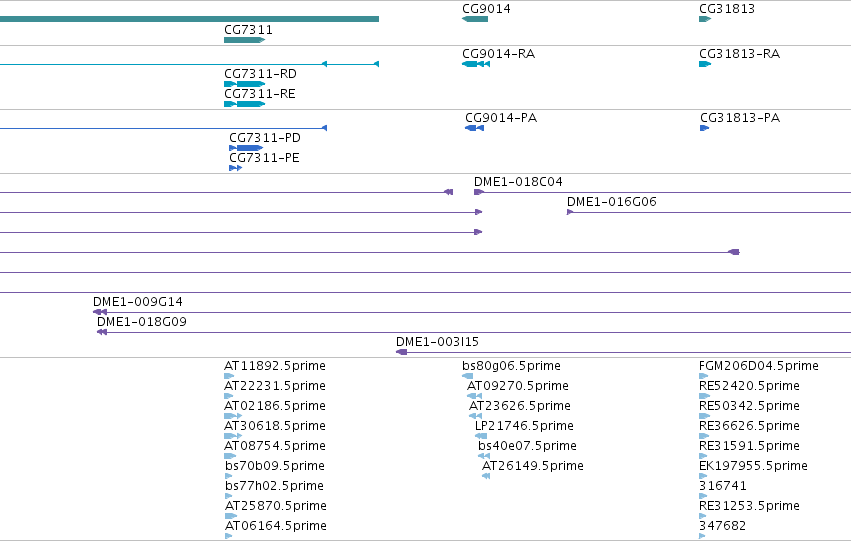
Task: Select the DME1-016G06 clone label
Action: (612, 202)
